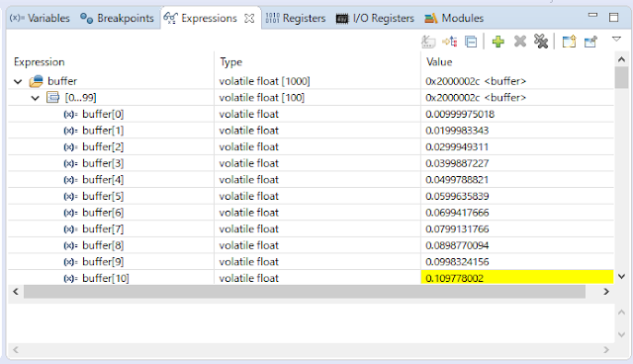Click the Pin to Debug Context icon
Image resolution: width=633 pixels, height=364 pixels.
point(590,42)
